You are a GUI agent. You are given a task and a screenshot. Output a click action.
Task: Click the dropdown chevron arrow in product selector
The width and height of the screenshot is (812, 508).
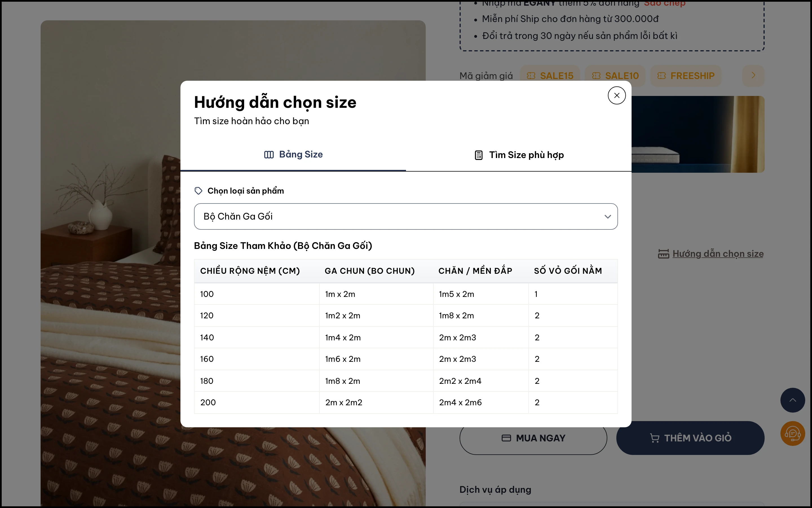[607, 217]
